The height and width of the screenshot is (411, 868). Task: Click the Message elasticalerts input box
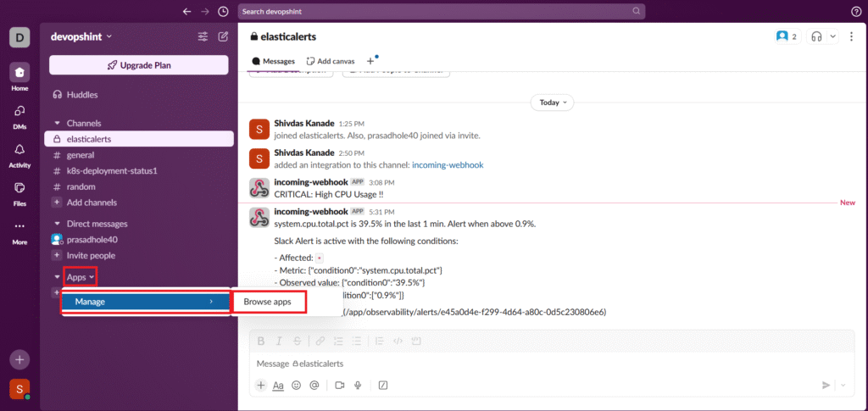point(553,364)
